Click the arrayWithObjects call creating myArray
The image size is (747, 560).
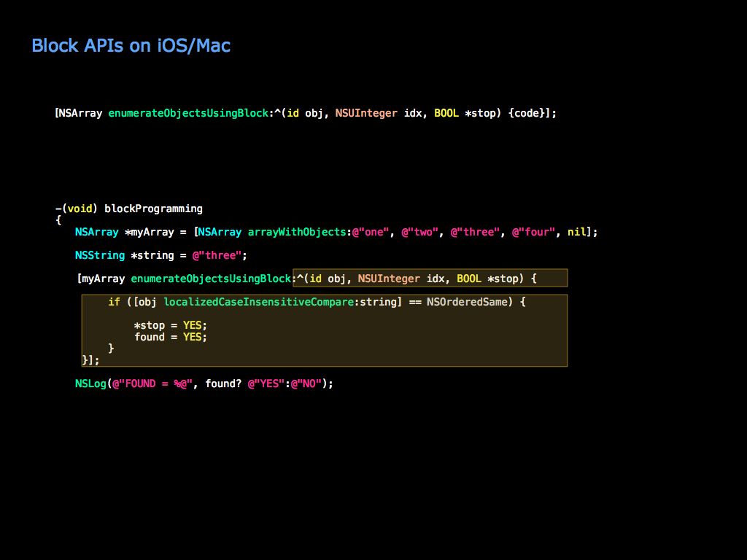pos(298,231)
